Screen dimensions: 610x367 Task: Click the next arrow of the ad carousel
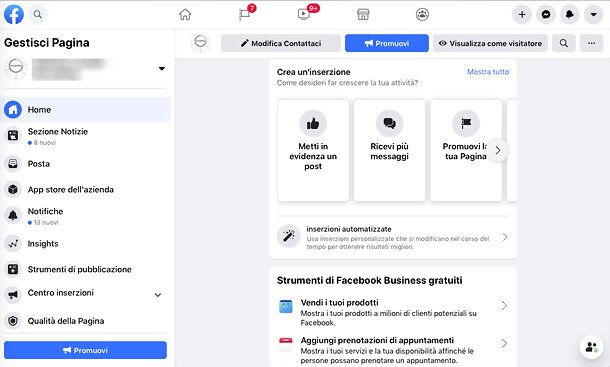[x=498, y=150]
